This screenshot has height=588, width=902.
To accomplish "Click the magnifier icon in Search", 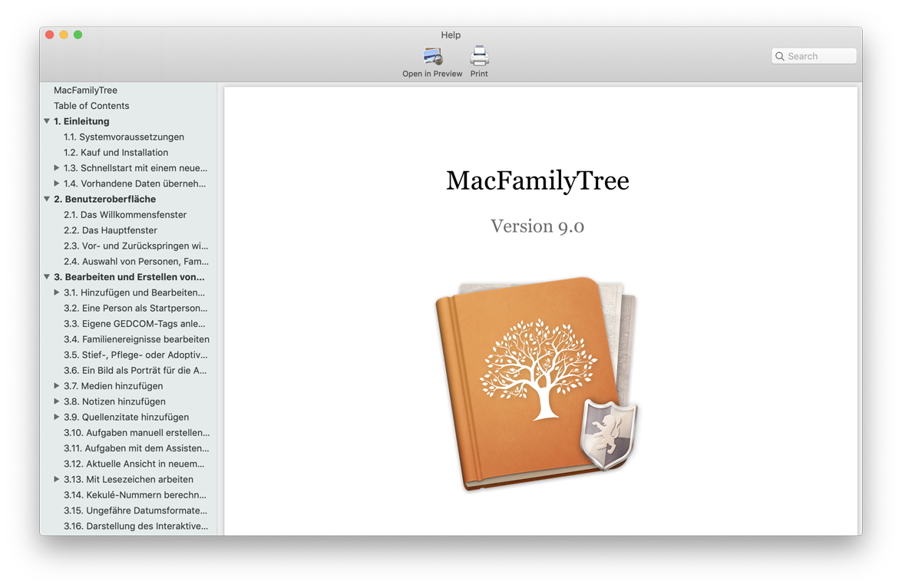I will (780, 56).
